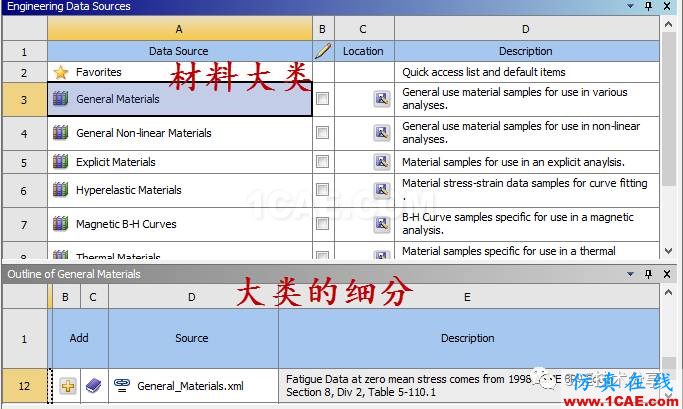The width and height of the screenshot is (683, 409).
Task: Select Hyperelastic Materials row
Action: (x=180, y=190)
